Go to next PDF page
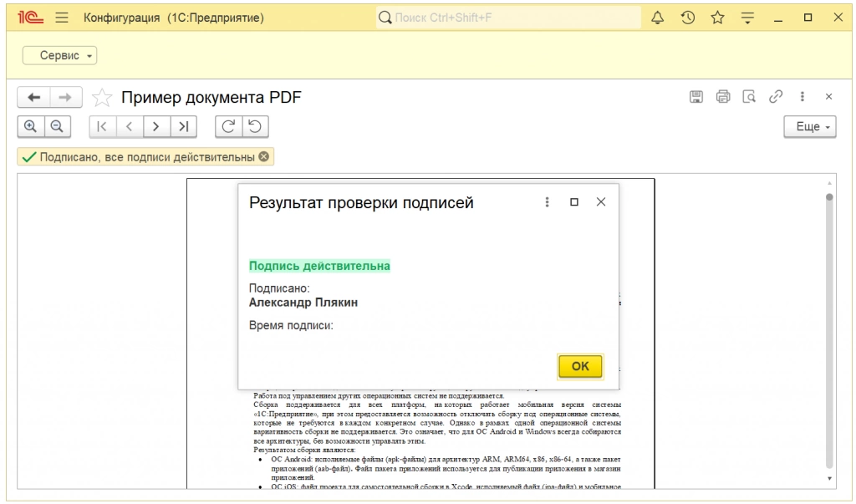Image resolution: width=856 pixels, height=504 pixels. tap(156, 127)
